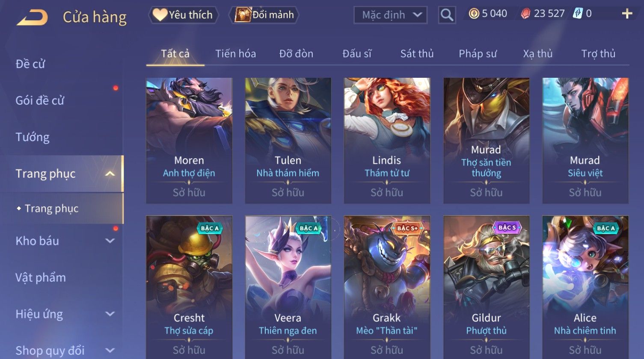This screenshot has height=359, width=644.
Task: Switch to the Sát thủ tab
Action: point(417,54)
